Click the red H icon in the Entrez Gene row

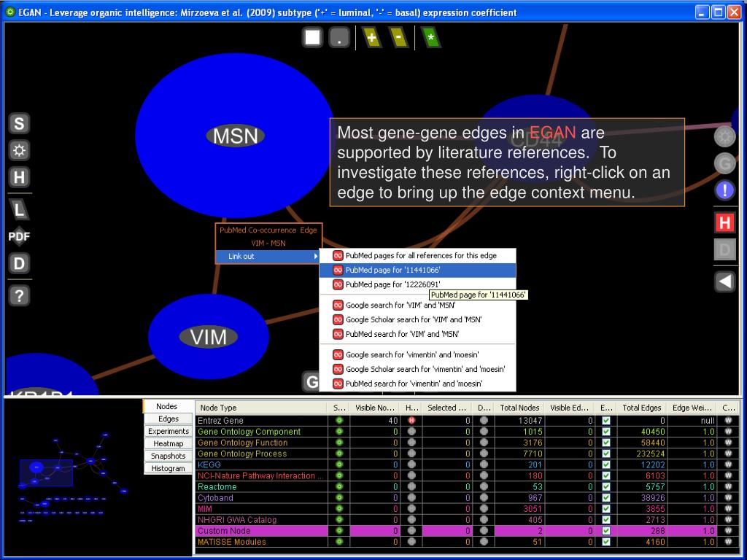tap(411, 421)
